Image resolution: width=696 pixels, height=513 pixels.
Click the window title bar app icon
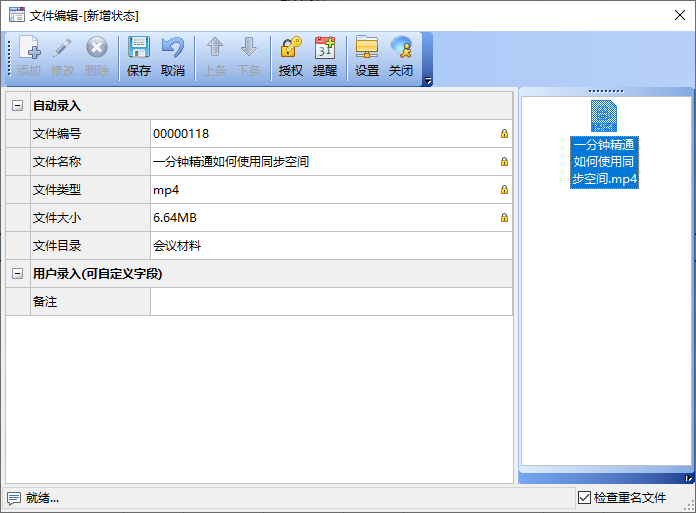click(17, 15)
